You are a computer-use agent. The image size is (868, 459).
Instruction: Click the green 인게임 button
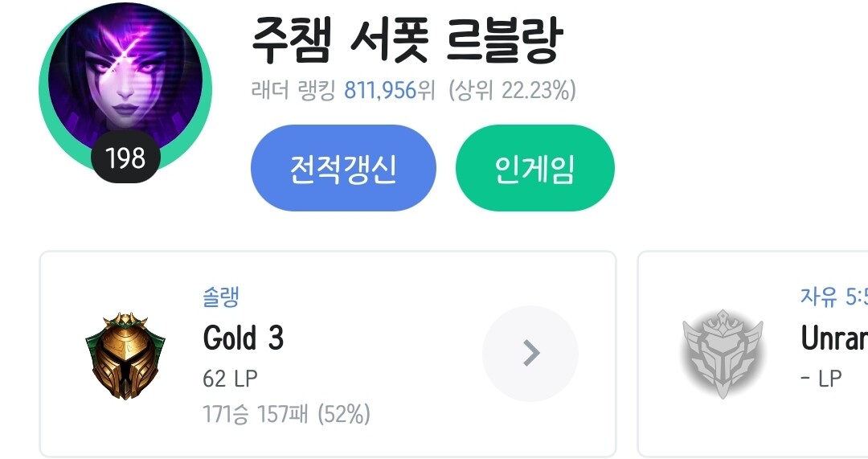coord(534,168)
